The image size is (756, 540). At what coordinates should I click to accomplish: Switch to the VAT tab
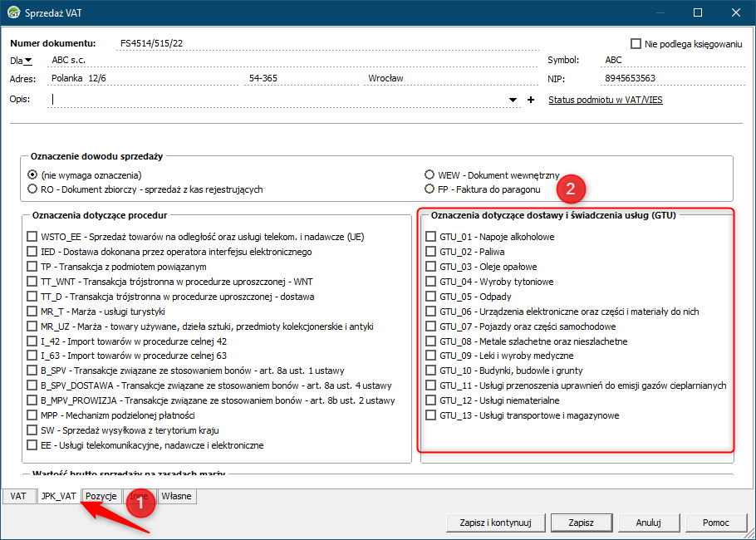[x=18, y=496]
